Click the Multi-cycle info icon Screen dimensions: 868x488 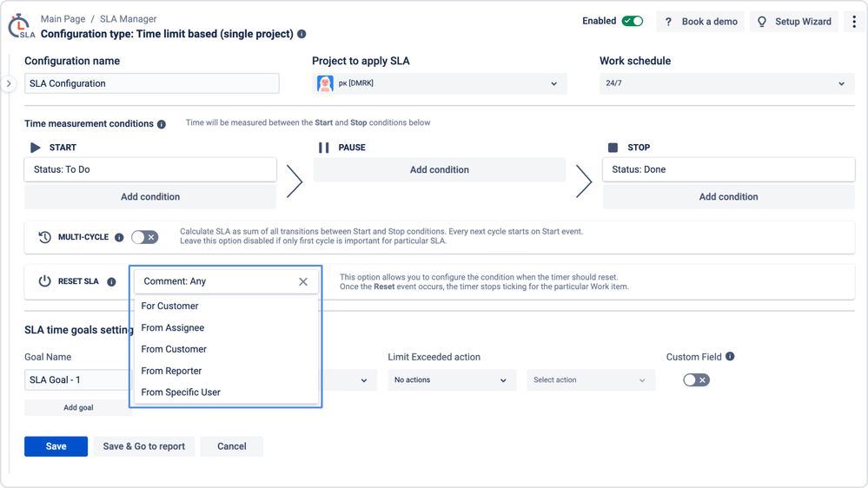(x=119, y=237)
